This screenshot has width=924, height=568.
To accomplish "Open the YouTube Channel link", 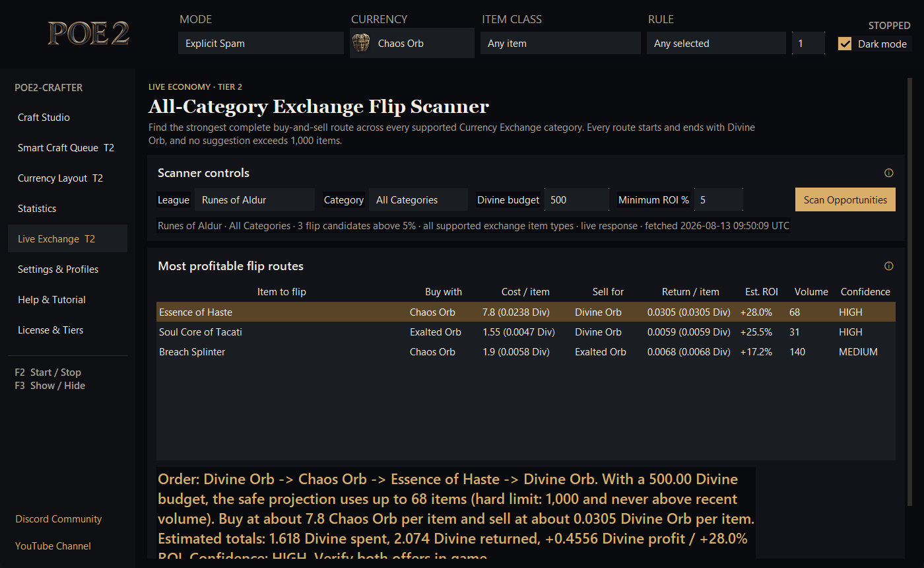I will tap(53, 546).
